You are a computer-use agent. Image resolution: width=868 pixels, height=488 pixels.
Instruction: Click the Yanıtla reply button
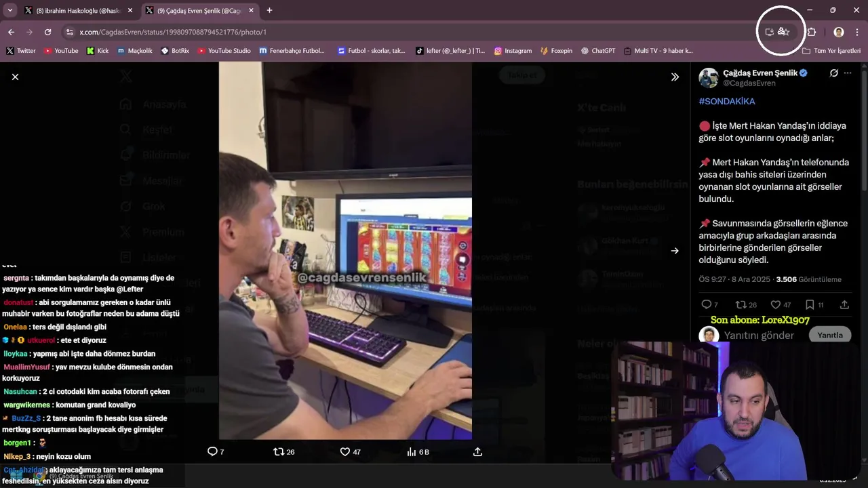[x=829, y=335]
